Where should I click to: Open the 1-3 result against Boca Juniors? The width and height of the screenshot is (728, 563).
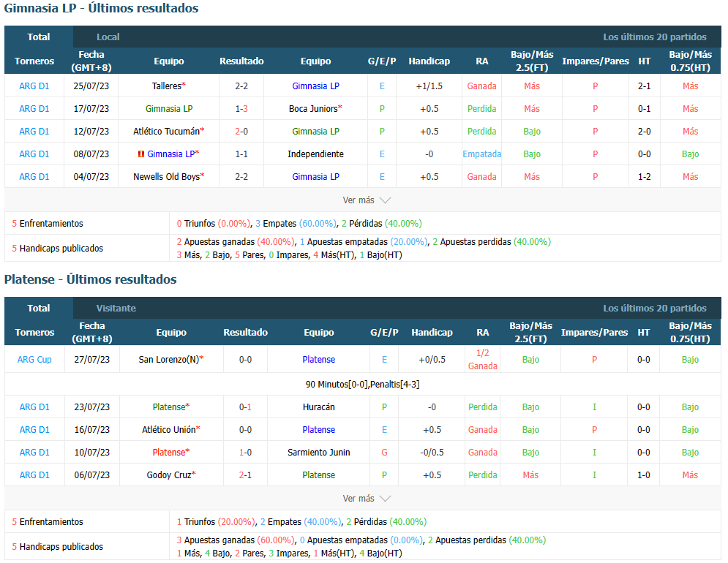pos(241,109)
